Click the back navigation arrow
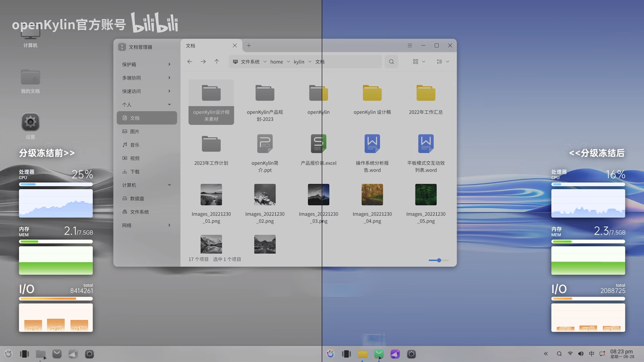 190,62
